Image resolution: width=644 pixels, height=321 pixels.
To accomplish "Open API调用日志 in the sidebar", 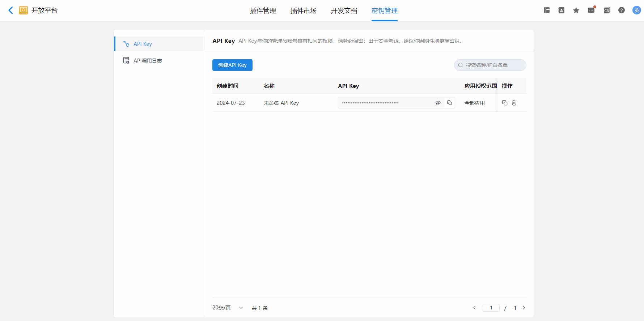I will [x=147, y=60].
